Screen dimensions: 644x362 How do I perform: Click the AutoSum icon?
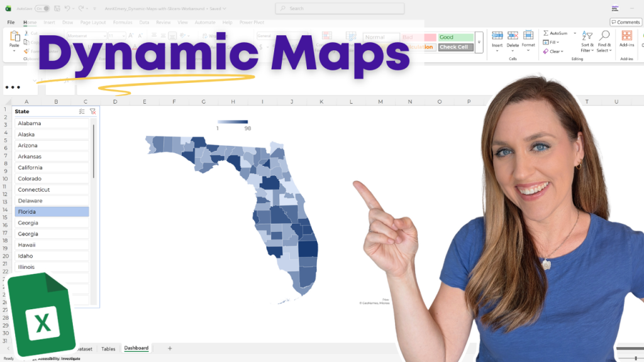[545, 33]
